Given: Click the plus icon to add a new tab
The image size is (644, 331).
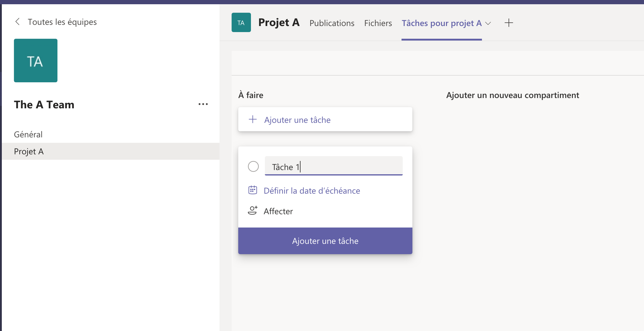Looking at the screenshot, I should (x=509, y=23).
